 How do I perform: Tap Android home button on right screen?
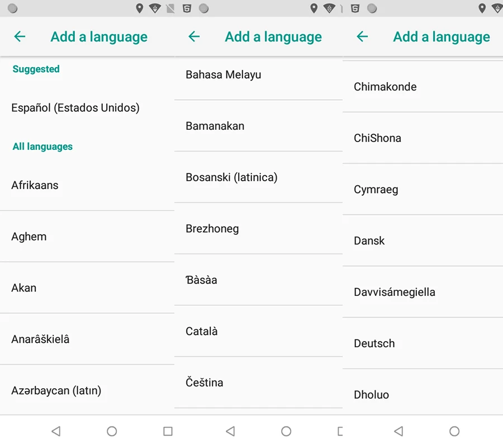point(454,431)
